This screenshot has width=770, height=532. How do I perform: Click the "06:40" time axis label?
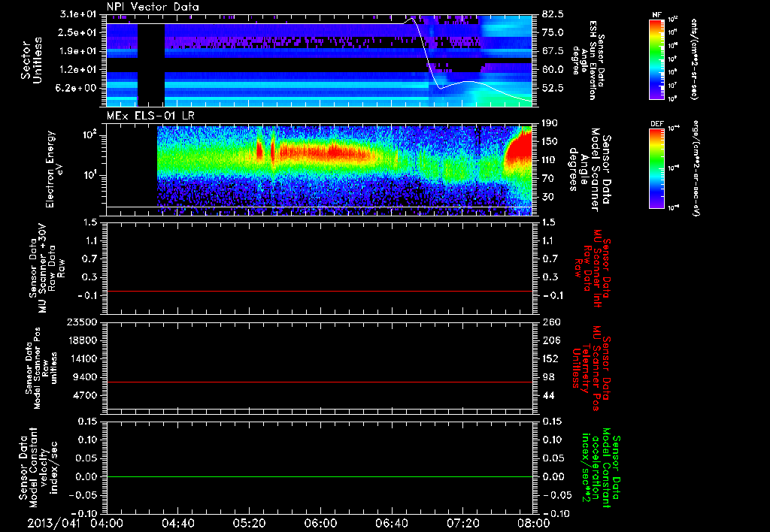click(391, 523)
